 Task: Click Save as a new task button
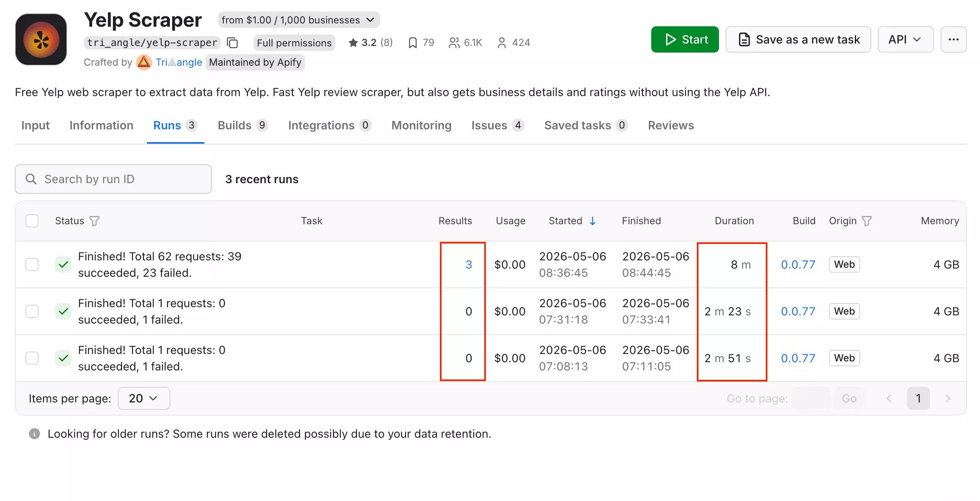pos(798,39)
